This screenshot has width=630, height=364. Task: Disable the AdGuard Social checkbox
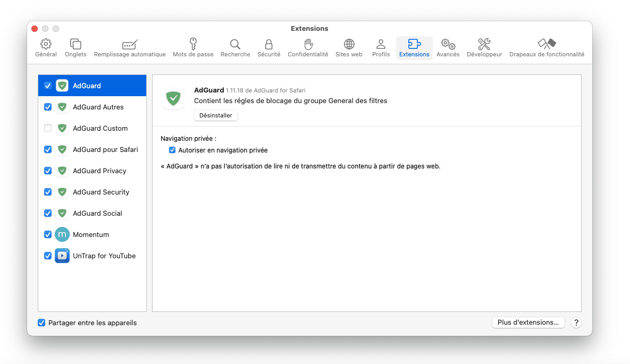tap(48, 213)
